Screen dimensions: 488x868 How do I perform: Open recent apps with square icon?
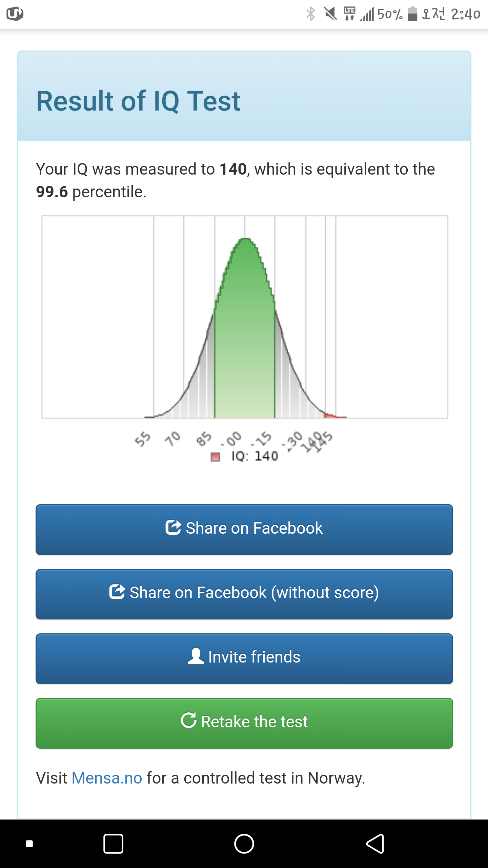coord(113,843)
